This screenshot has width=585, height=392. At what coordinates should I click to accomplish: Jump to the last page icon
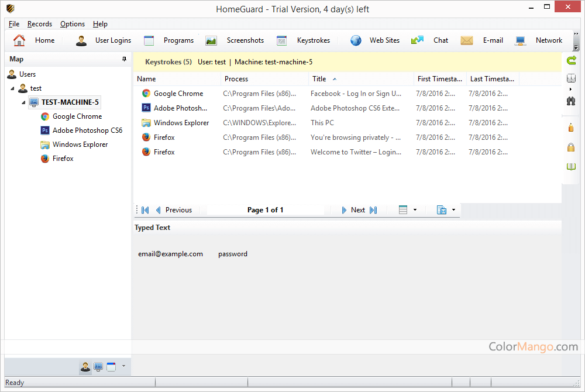tap(374, 210)
